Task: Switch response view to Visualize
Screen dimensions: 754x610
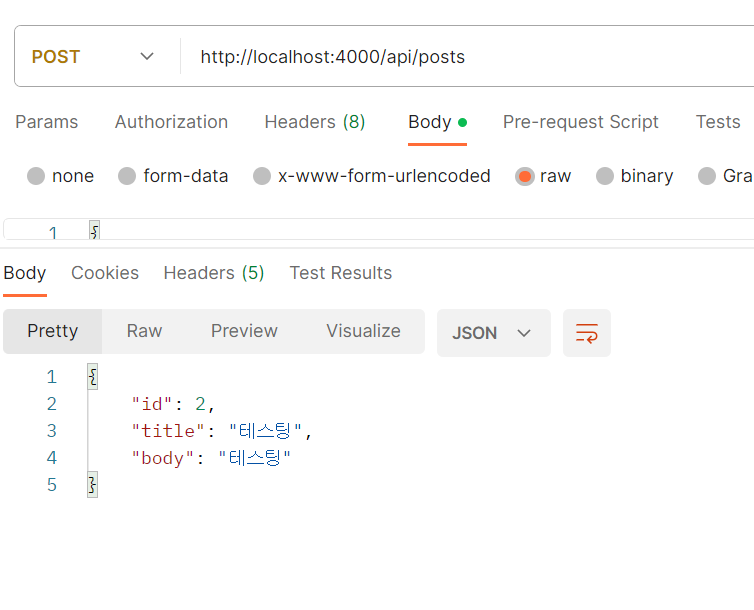Action: [x=364, y=331]
